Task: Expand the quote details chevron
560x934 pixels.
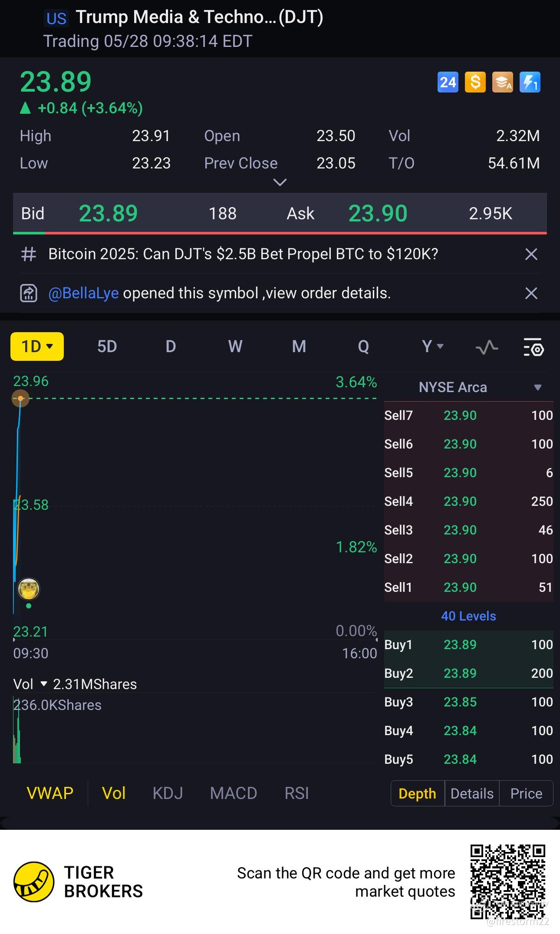Action: pyautogui.click(x=280, y=182)
